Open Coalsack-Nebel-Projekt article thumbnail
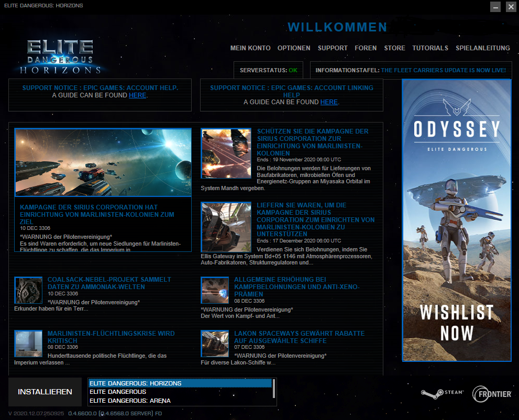Viewport: 519px width, 420px height. (x=28, y=290)
